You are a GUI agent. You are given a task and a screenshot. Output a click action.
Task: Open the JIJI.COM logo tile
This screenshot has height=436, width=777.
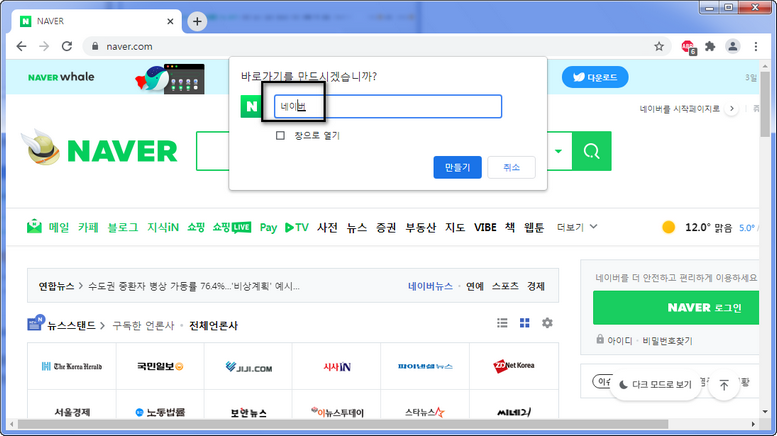(x=248, y=367)
